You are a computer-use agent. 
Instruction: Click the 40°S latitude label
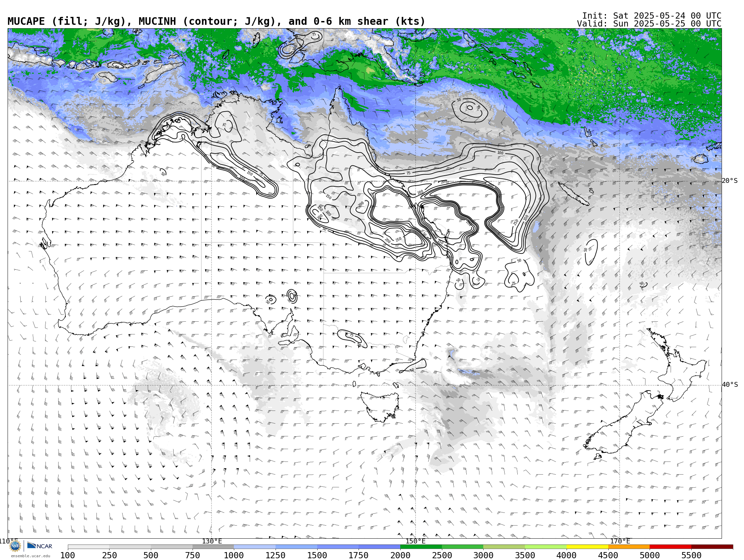(x=730, y=385)
